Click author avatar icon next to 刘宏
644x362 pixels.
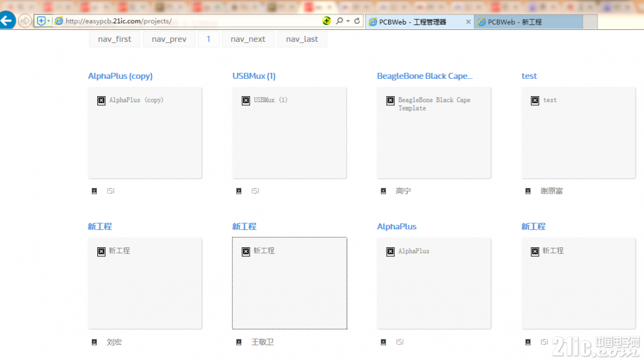click(x=94, y=342)
